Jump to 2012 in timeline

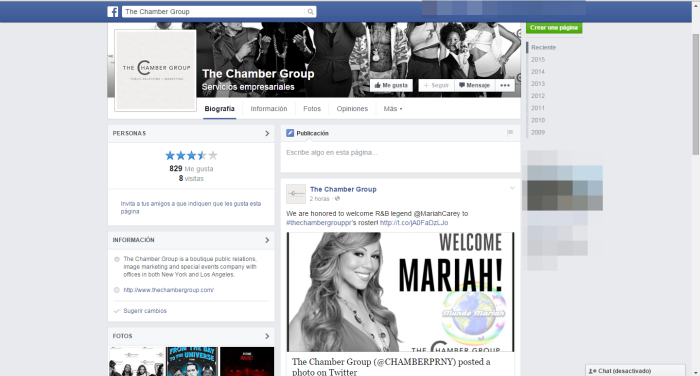[538, 96]
